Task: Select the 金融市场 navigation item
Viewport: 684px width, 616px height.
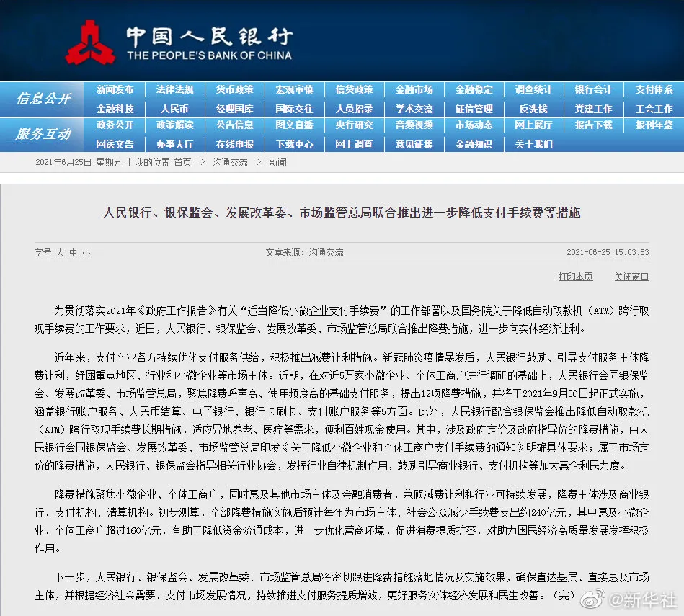Action: 413,89
